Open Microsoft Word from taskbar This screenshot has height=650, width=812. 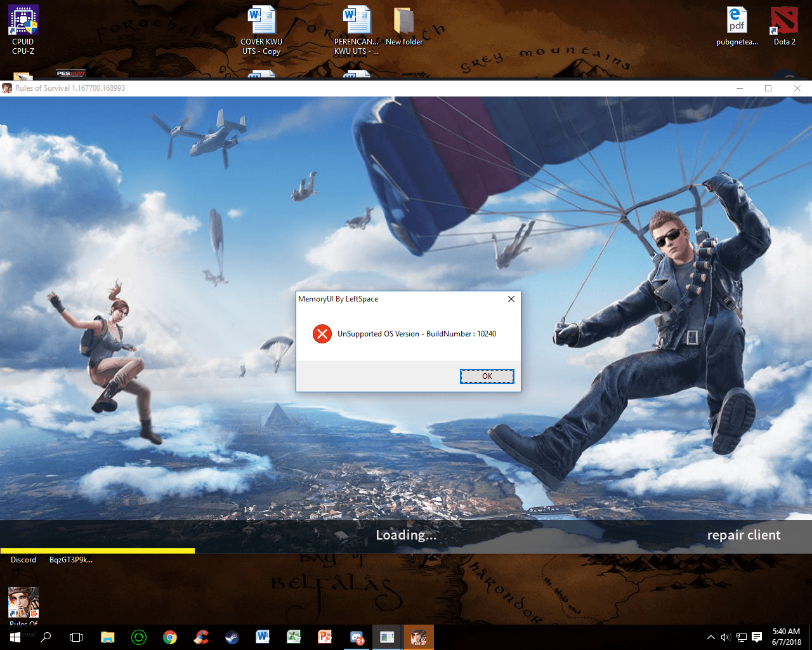(x=263, y=637)
